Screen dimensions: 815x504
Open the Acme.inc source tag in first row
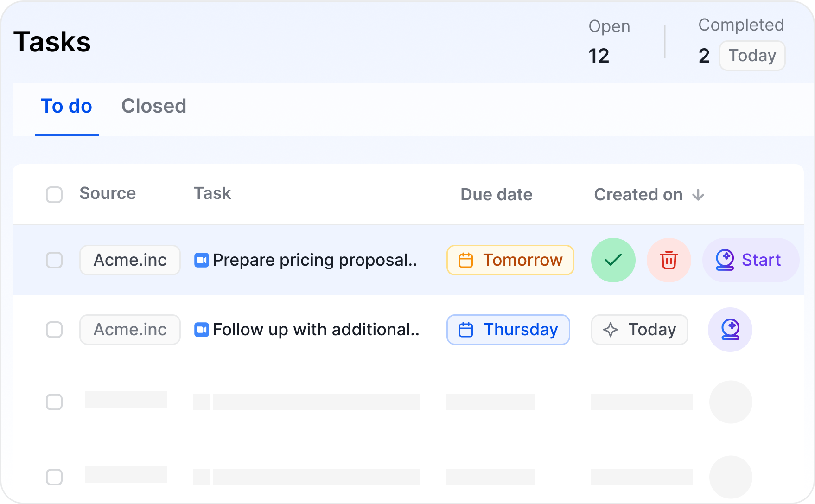click(130, 260)
